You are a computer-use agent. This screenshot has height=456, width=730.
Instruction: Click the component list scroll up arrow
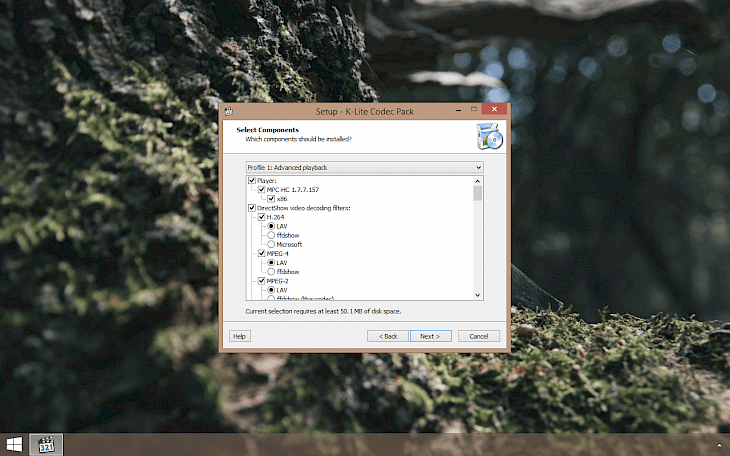click(478, 181)
